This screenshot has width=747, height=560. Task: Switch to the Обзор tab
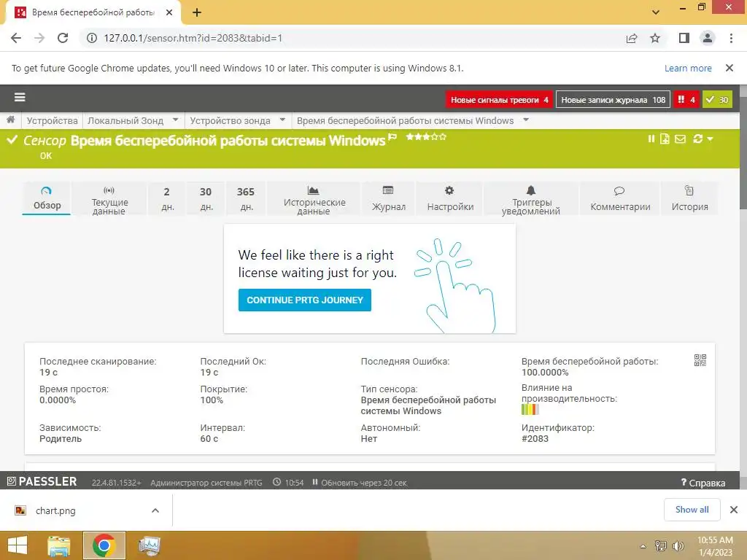[x=47, y=198]
